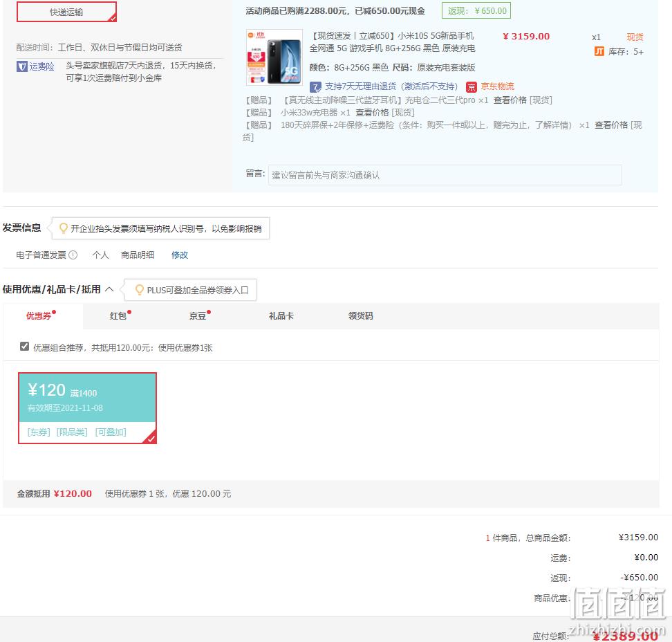Click the 返现 -¥650.00 value
672x642 pixels.
tap(640, 578)
